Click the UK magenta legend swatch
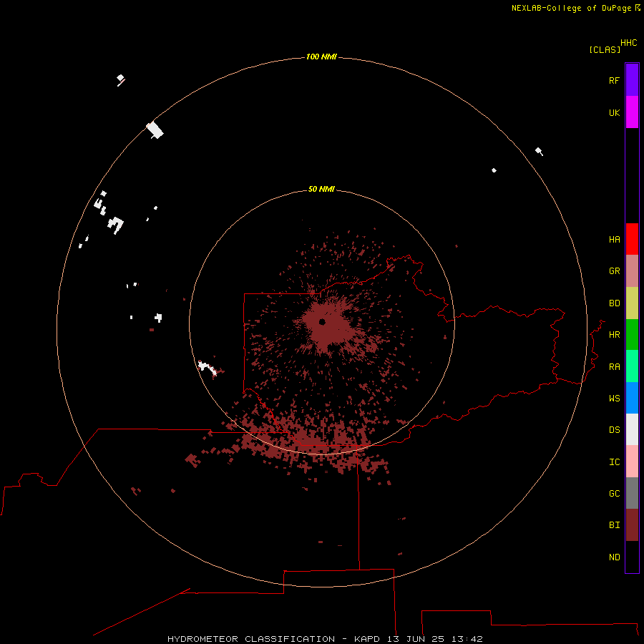 pos(632,112)
